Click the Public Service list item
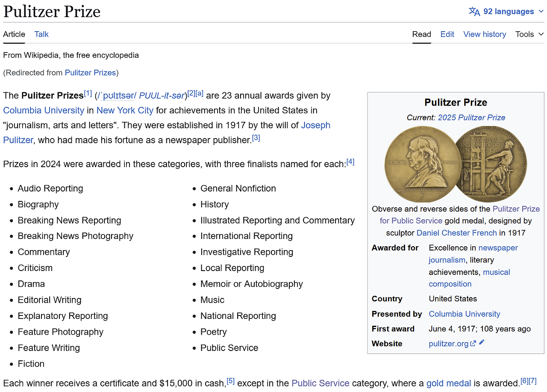This screenshot has width=547, height=392. click(x=229, y=348)
